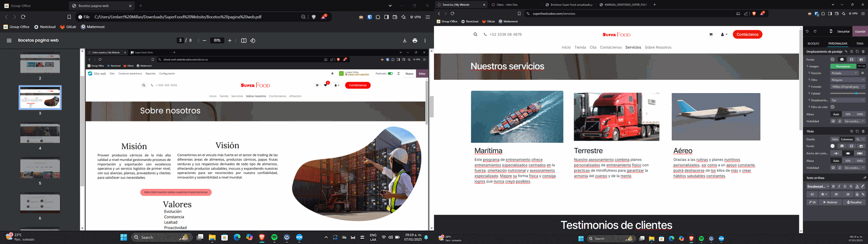Open Desplazamiento dropdown showing Fijo
The height and width of the screenshot is (244, 868).
click(x=848, y=100)
